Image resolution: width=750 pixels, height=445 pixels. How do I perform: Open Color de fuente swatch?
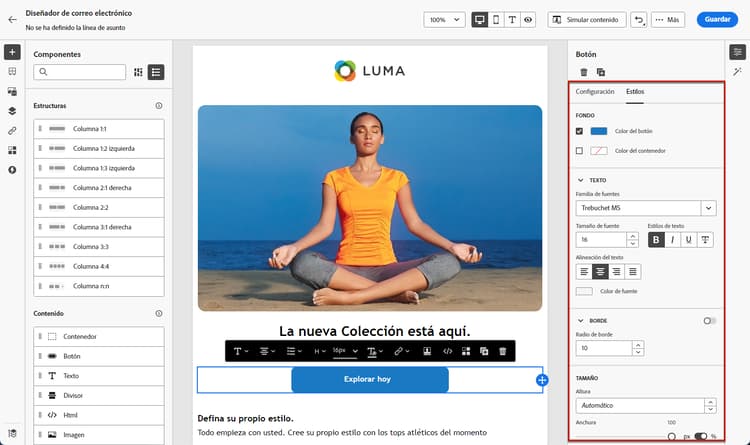pos(584,291)
